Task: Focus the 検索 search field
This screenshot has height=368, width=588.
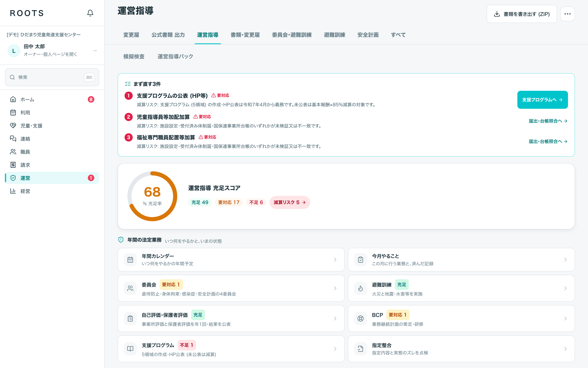Action: (x=52, y=77)
